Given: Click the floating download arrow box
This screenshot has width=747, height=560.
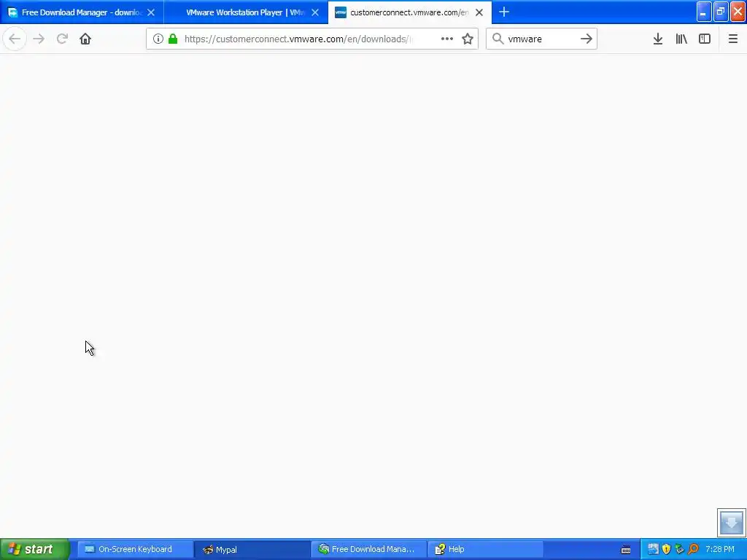Looking at the screenshot, I should [731, 522].
